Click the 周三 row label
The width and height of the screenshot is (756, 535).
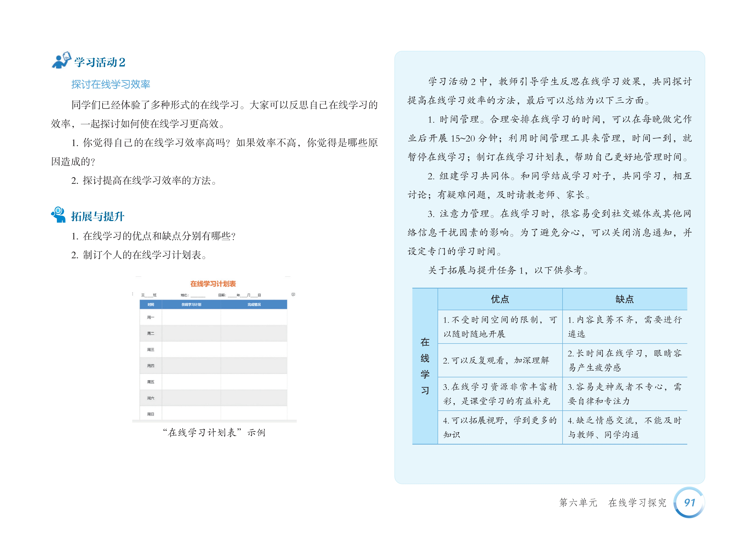tap(151, 350)
